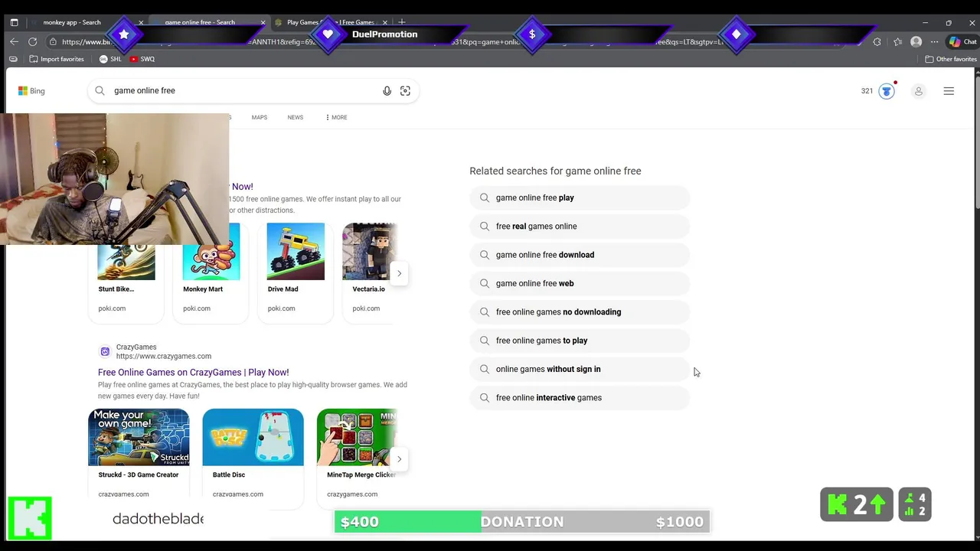Open the Vectaria.io game thumbnail

pyautogui.click(x=370, y=252)
